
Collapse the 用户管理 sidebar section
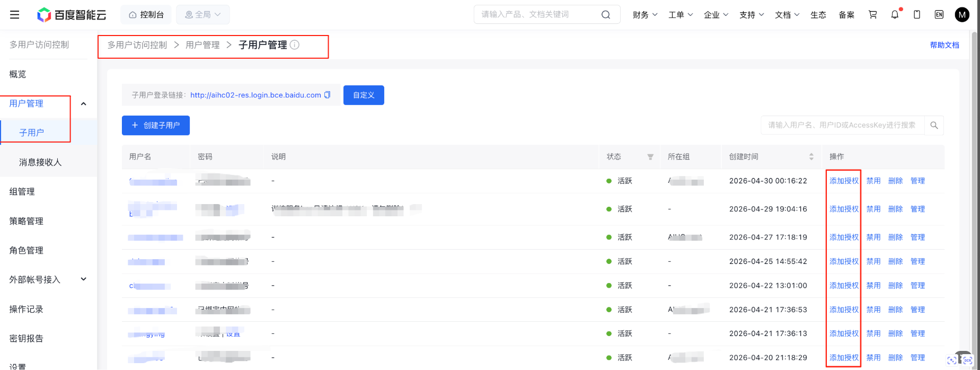83,103
